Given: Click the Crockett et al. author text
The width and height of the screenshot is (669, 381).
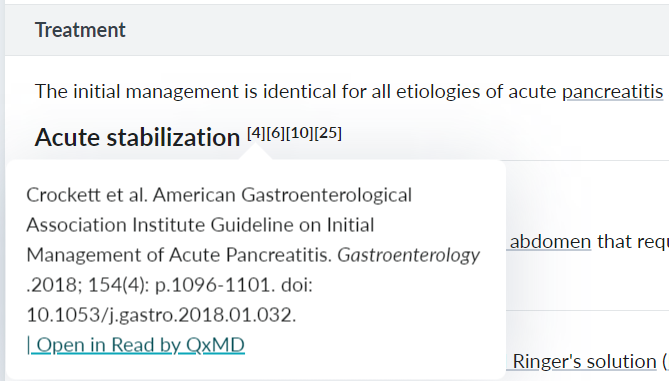Looking at the screenshot, I should coord(87,195).
